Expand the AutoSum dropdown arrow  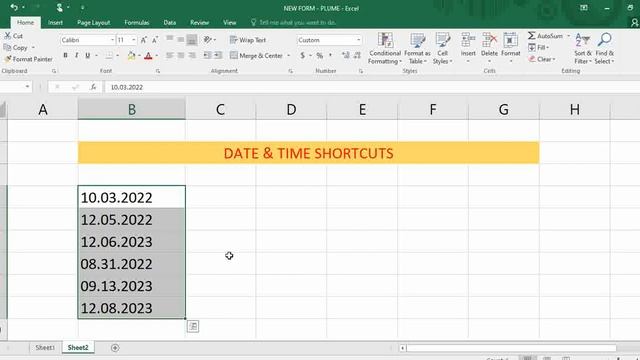tap(568, 36)
